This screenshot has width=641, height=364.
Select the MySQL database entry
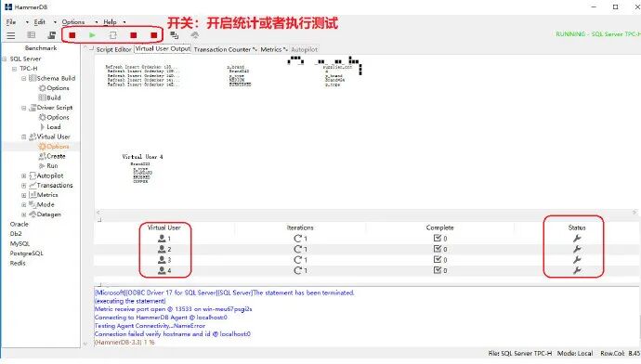pyautogui.click(x=20, y=244)
